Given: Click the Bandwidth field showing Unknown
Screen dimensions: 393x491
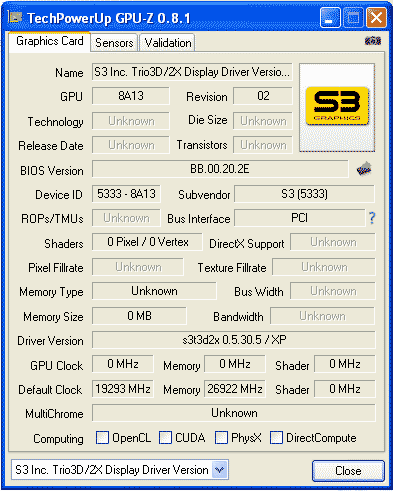Looking at the screenshot, I should click(x=323, y=316).
